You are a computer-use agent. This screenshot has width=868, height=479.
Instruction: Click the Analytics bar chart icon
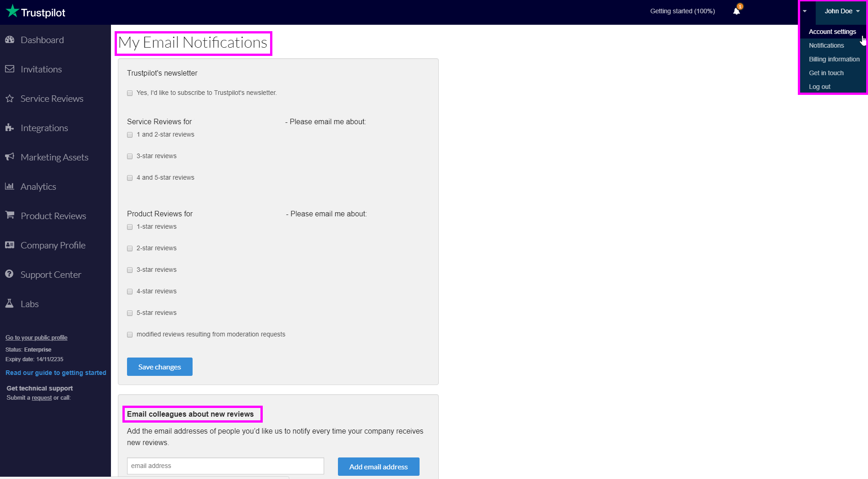coord(10,187)
